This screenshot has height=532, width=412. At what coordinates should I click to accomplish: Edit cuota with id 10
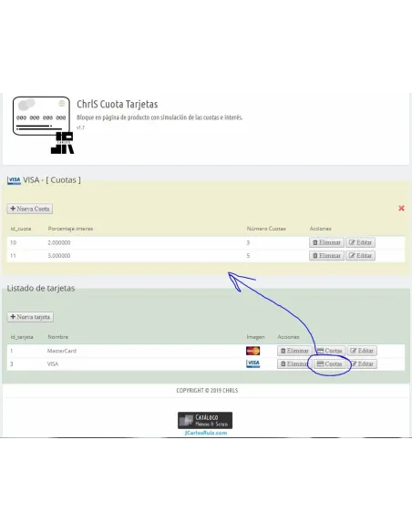coord(360,242)
